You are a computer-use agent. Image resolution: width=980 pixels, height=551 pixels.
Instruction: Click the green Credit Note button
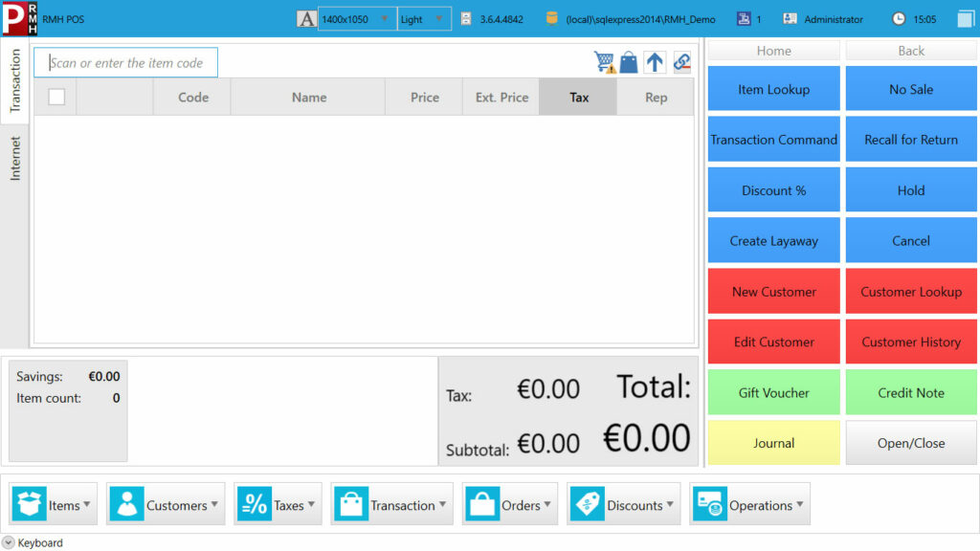(x=911, y=392)
